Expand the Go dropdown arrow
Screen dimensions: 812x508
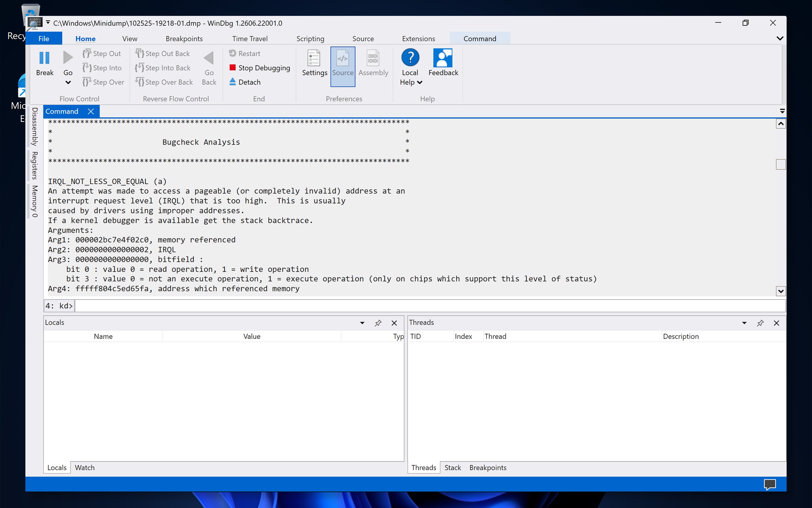tap(68, 82)
